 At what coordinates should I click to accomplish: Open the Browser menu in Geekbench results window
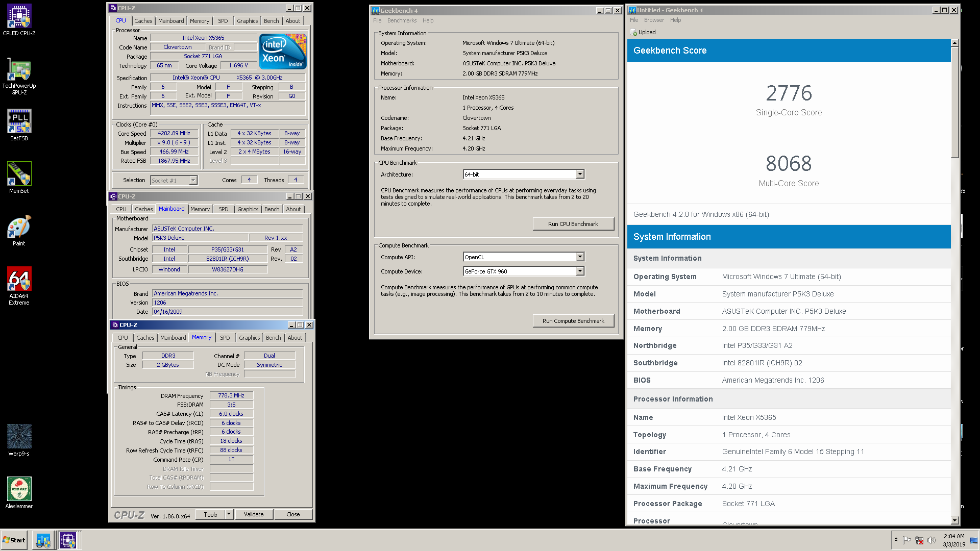(654, 20)
